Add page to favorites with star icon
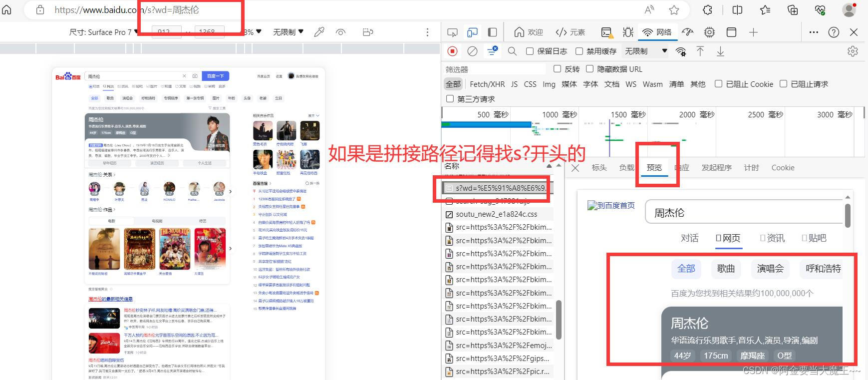Image resolution: width=868 pixels, height=380 pixels. pos(674,9)
